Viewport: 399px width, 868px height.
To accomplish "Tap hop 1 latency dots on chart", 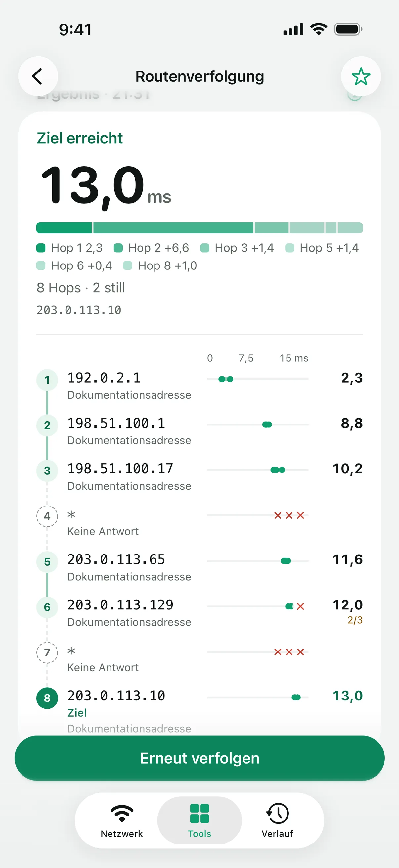I will pos(226,379).
